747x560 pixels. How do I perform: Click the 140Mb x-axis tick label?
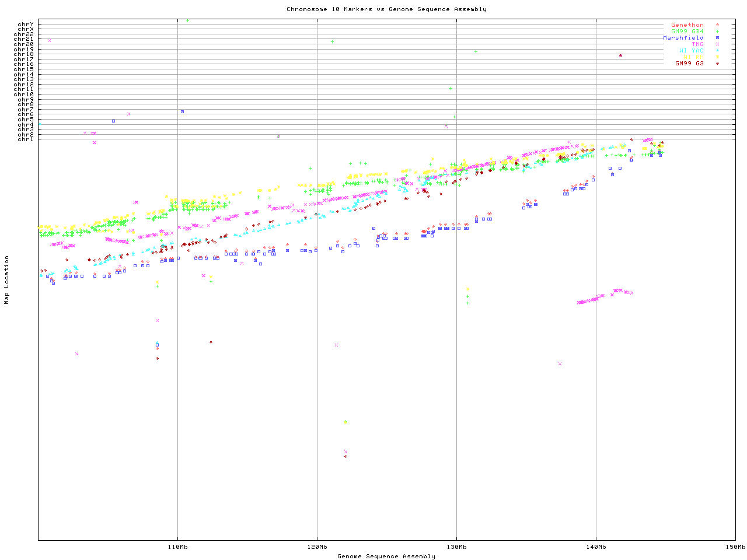pos(596,547)
